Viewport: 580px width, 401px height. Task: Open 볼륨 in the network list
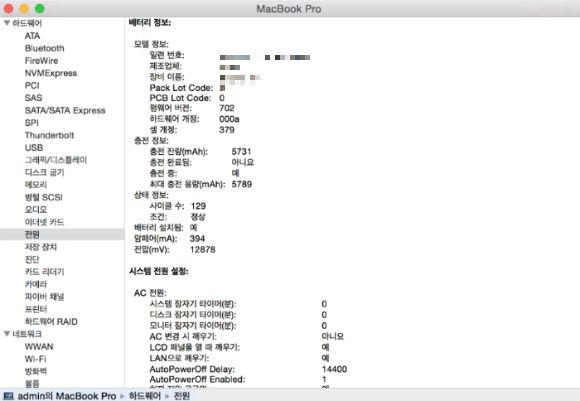pos(32,384)
